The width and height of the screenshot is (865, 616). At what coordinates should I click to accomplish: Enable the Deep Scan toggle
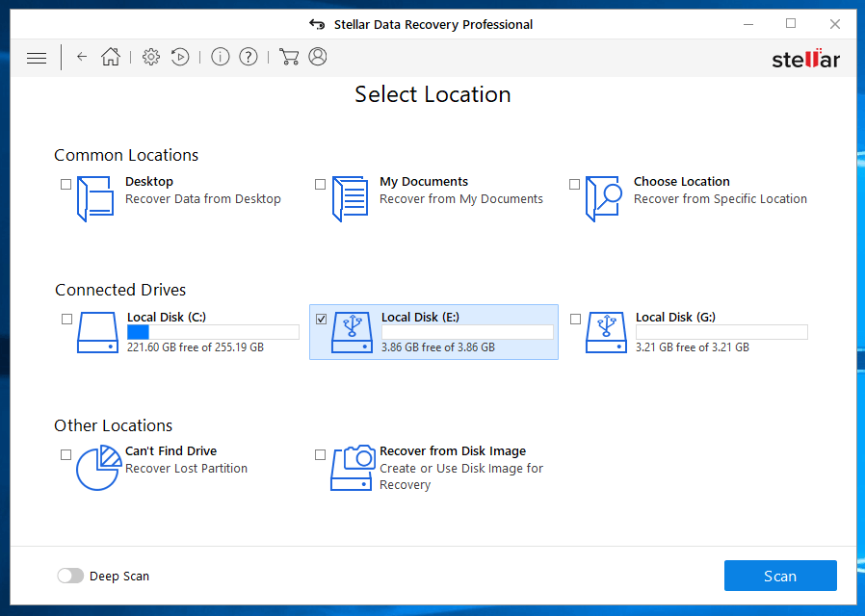pyautogui.click(x=70, y=576)
